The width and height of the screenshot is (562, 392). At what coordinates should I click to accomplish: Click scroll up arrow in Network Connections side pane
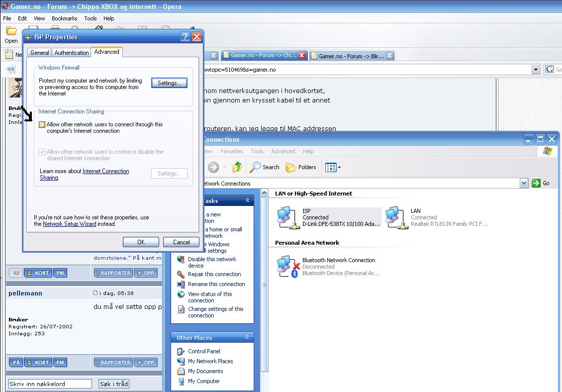(x=265, y=193)
